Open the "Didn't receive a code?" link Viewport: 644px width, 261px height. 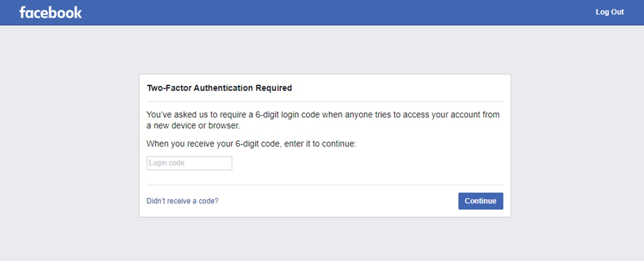coord(182,201)
